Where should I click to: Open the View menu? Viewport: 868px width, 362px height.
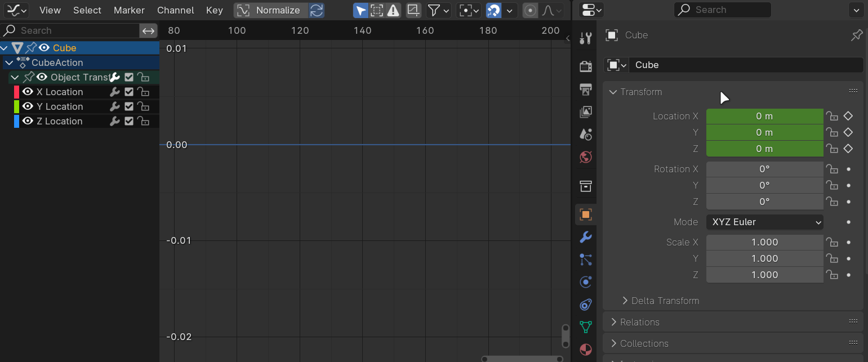pos(50,10)
